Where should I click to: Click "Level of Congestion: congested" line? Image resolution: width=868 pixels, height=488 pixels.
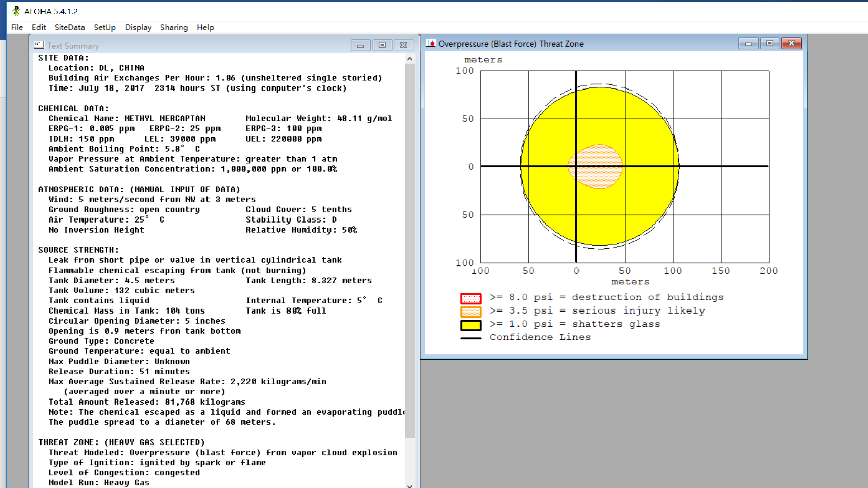coord(124,472)
